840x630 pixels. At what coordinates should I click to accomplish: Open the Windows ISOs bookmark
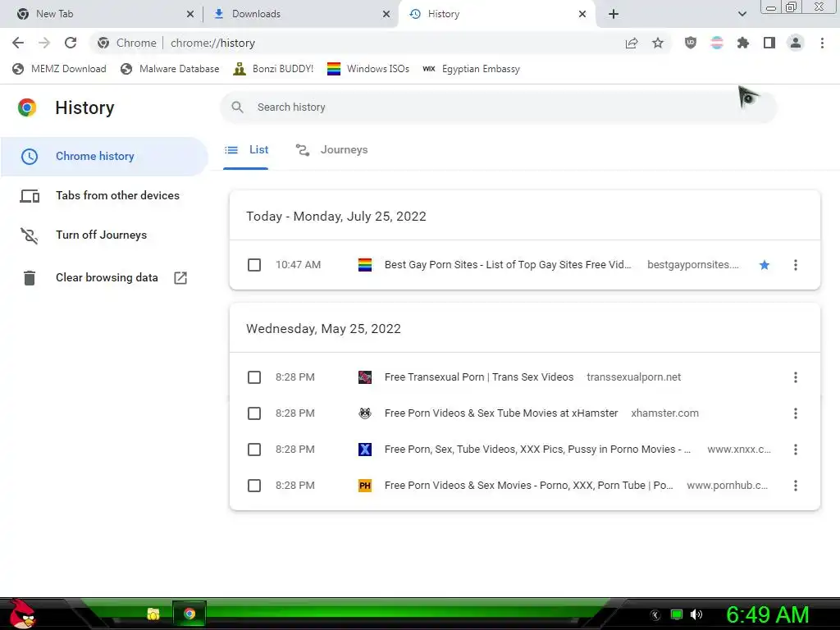tap(368, 69)
